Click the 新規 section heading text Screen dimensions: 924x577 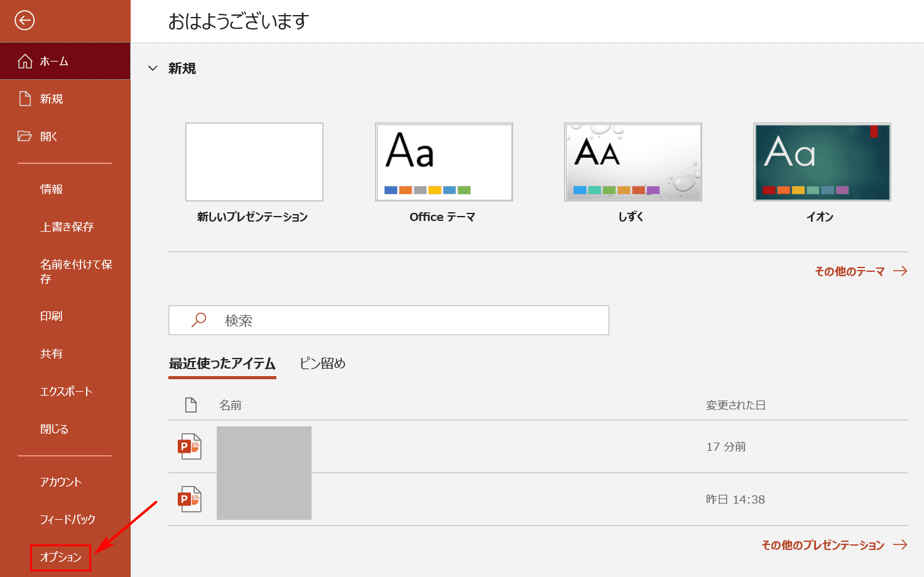(182, 68)
